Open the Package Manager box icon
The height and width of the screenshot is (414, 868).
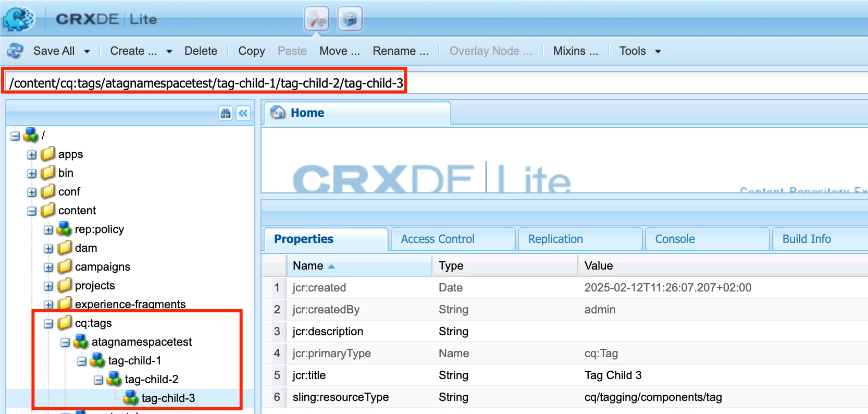[x=350, y=19]
